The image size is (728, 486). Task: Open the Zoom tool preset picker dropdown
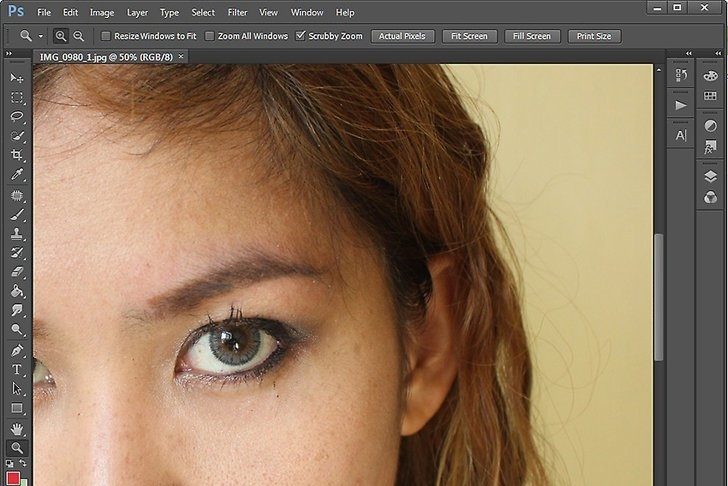41,36
